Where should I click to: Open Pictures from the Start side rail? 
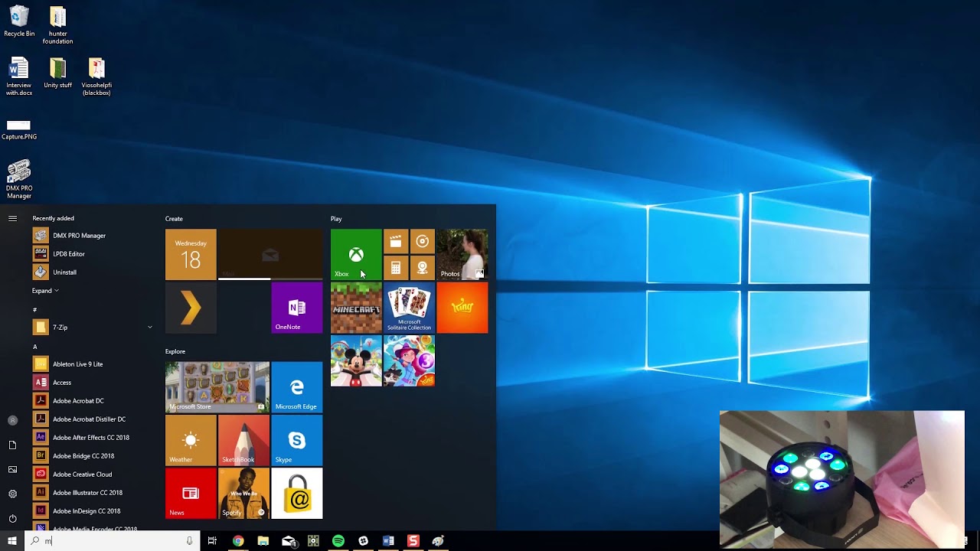tap(12, 469)
